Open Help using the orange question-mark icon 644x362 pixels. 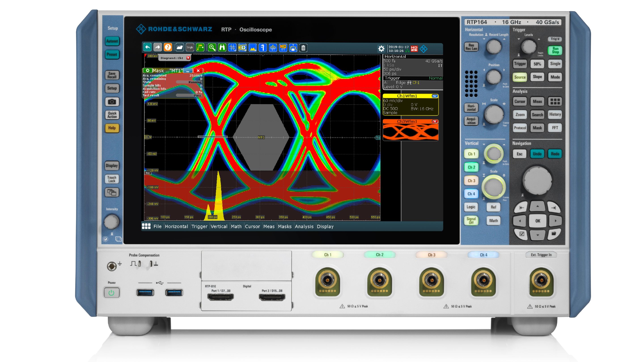point(168,47)
